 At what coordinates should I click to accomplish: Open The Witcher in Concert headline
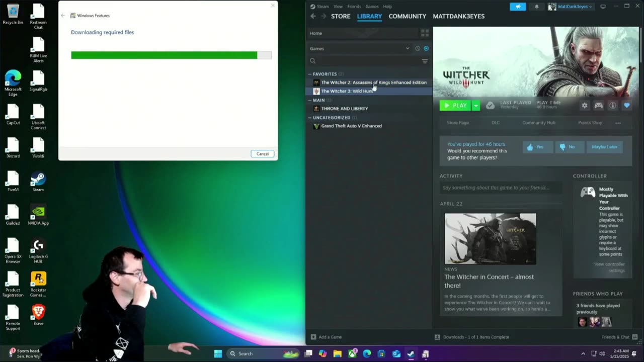[489, 281]
